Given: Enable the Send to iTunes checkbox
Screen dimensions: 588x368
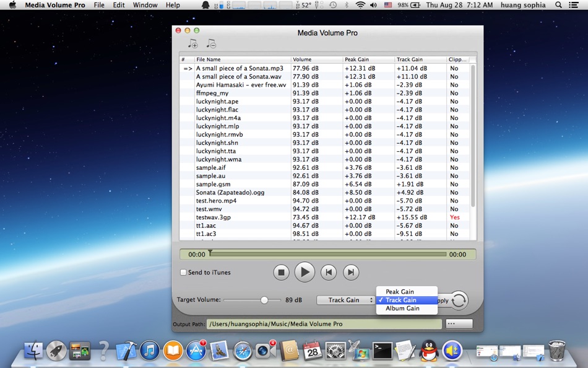Looking at the screenshot, I should point(183,272).
